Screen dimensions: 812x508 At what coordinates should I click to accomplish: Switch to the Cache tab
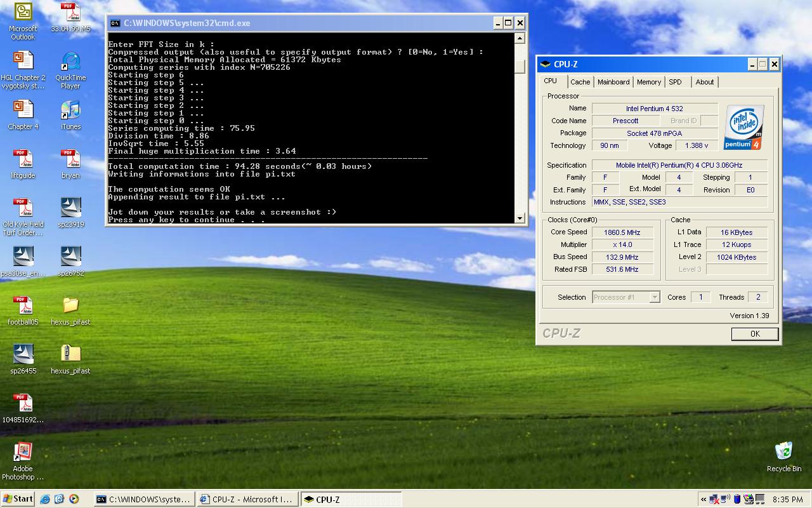point(580,82)
